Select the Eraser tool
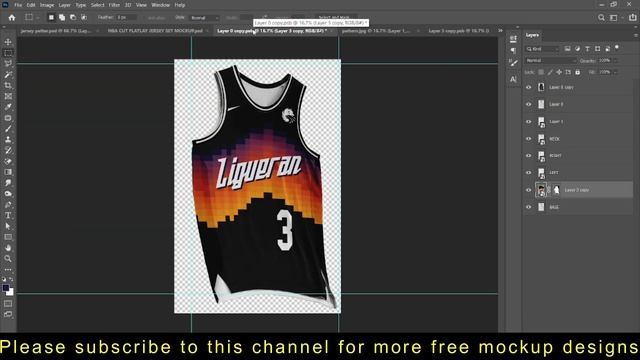This screenshot has width=640, height=360. coord(8,161)
